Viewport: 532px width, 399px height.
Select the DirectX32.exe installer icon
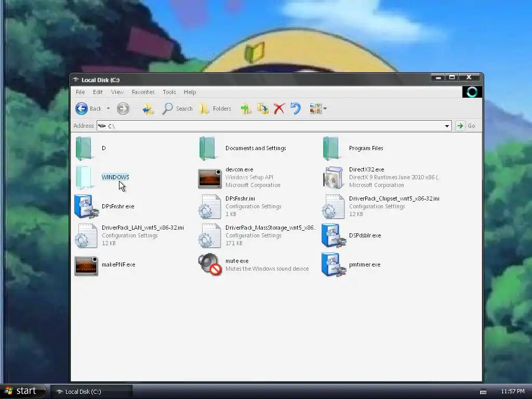point(333,178)
